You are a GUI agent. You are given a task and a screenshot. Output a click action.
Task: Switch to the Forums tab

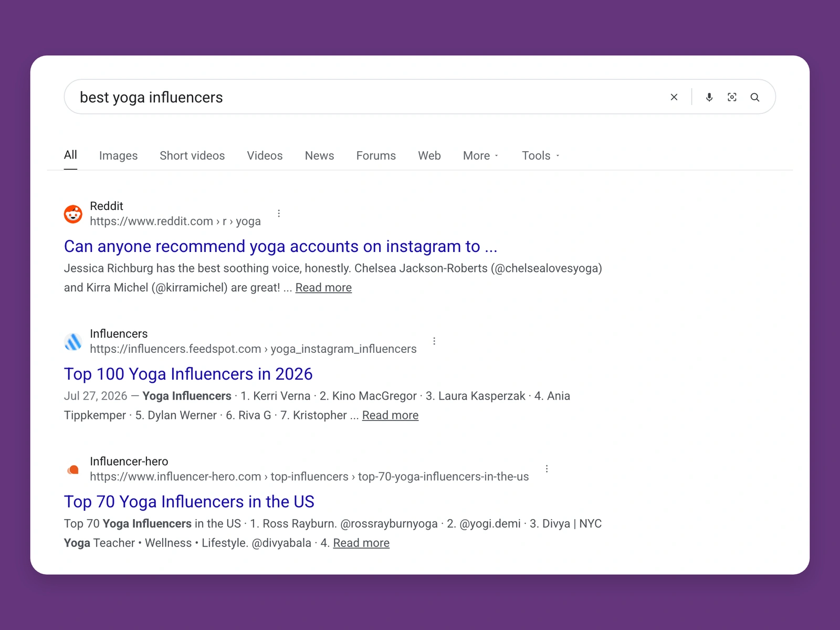376,156
